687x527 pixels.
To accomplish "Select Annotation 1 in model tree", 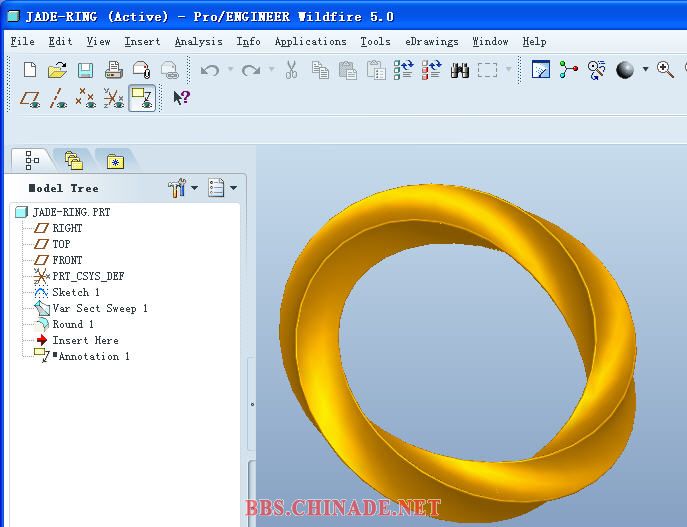I will [81, 356].
